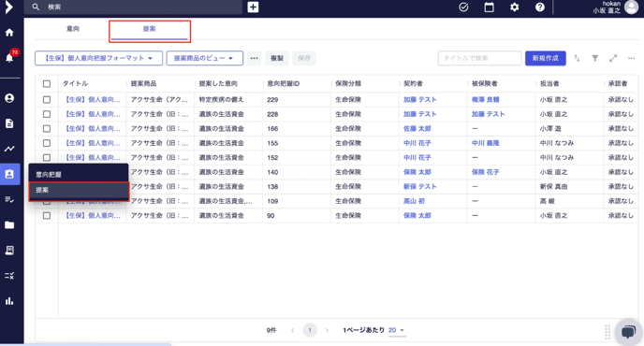Open the per-page count 20 dropdown
The height and width of the screenshot is (346, 644).
tap(396, 330)
